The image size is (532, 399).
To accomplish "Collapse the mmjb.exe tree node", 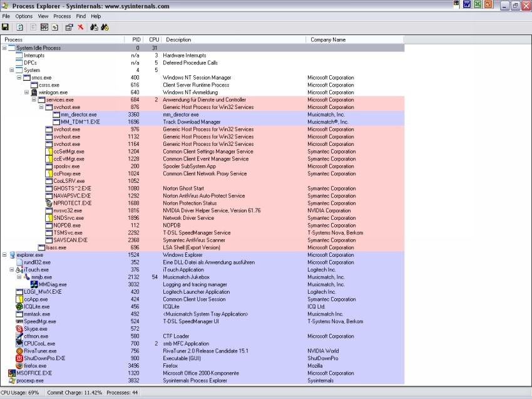I will pyautogui.click(x=19, y=277).
